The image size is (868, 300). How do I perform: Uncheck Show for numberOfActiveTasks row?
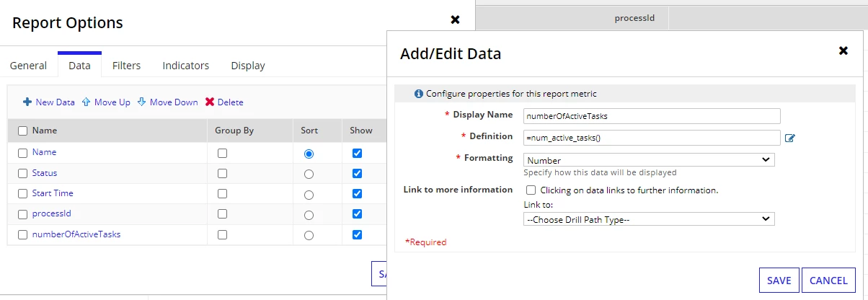pos(357,235)
